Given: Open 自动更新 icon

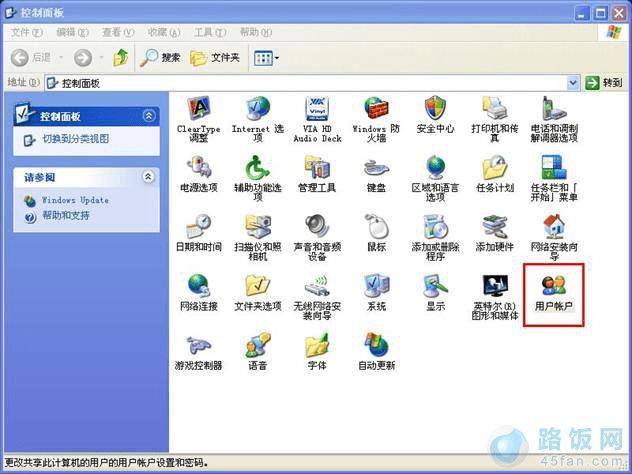Looking at the screenshot, I should coord(376,345).
